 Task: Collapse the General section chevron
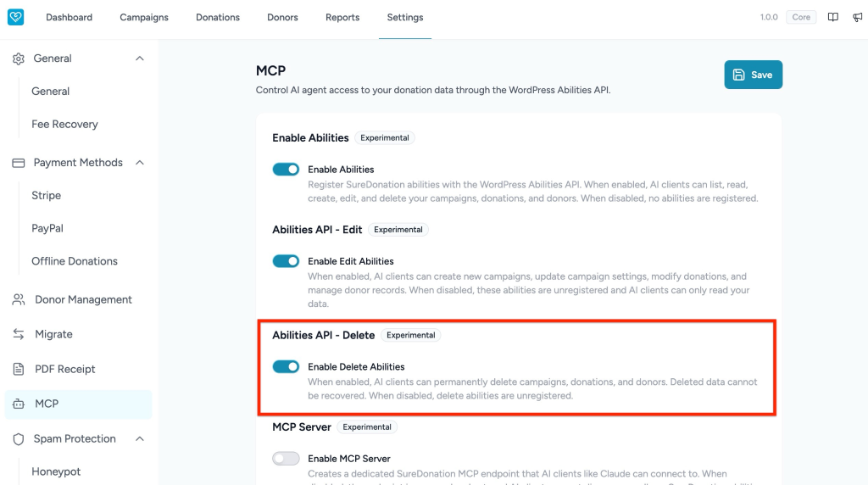[x=140, y=59]
